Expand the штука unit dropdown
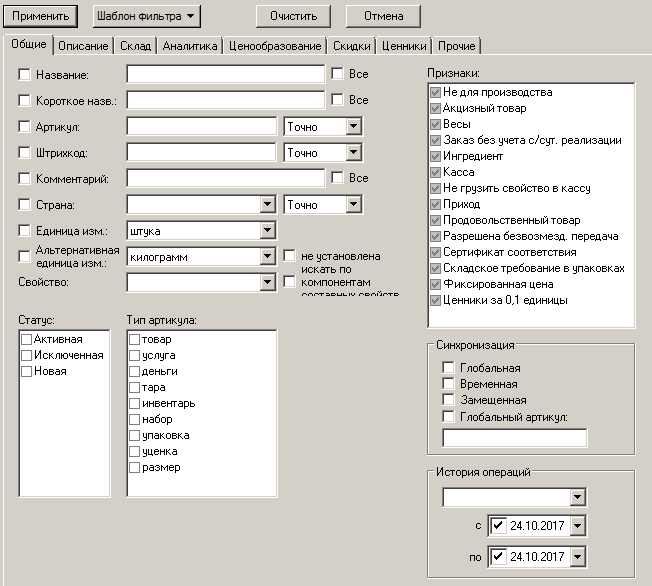The height and width of the screenshot is (586, 652). point(267,230)
